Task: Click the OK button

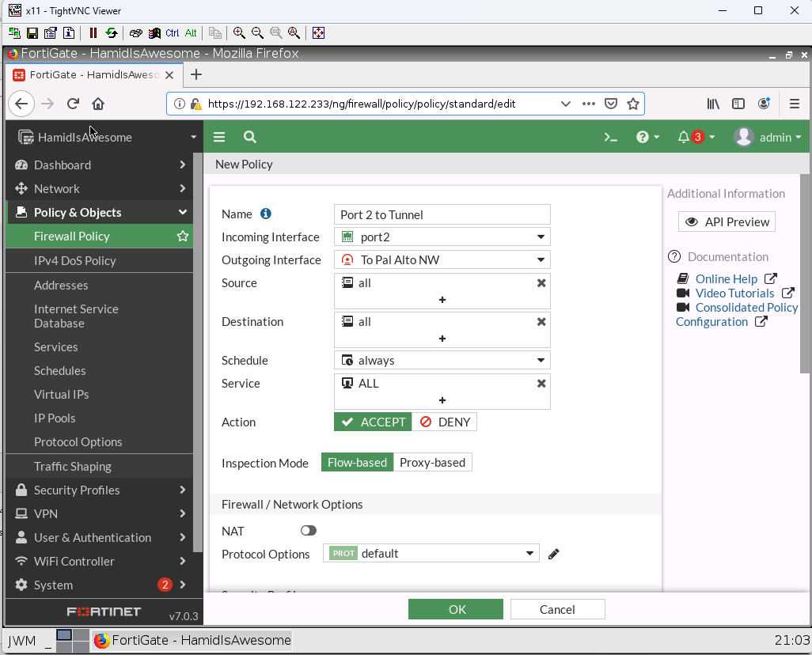Action: coord(456,609)
